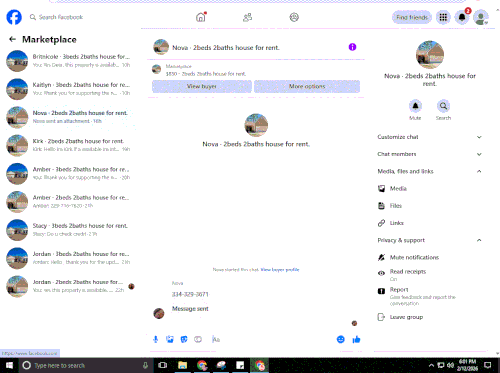Choose a GIF icon
Screen dimensions: 500x373
pos(198,340)
